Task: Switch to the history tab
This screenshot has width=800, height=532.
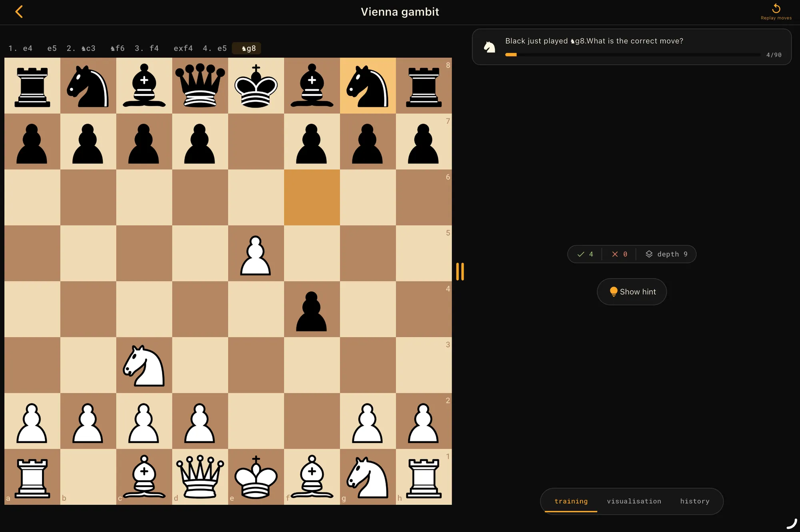Action: point(694,501)
